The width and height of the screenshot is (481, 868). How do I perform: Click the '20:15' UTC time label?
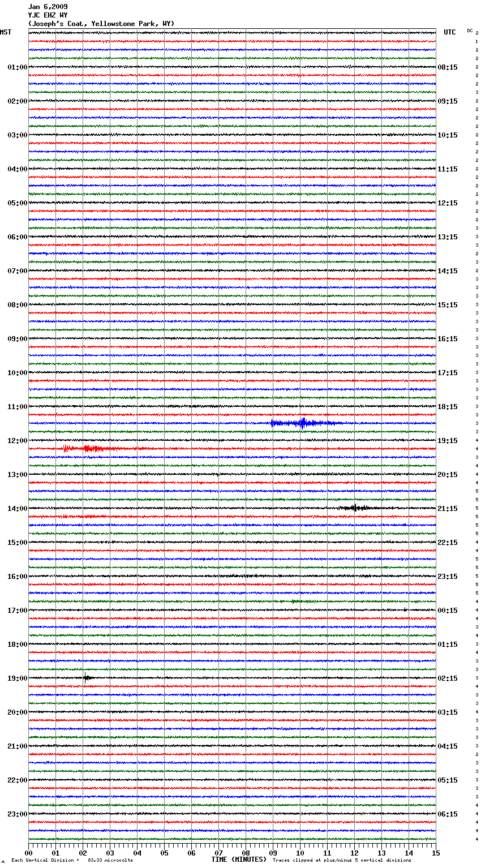pos(448,475)
